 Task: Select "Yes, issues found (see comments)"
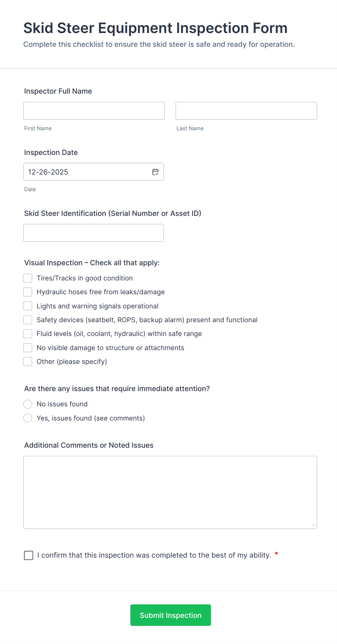[x=28, y=418]
